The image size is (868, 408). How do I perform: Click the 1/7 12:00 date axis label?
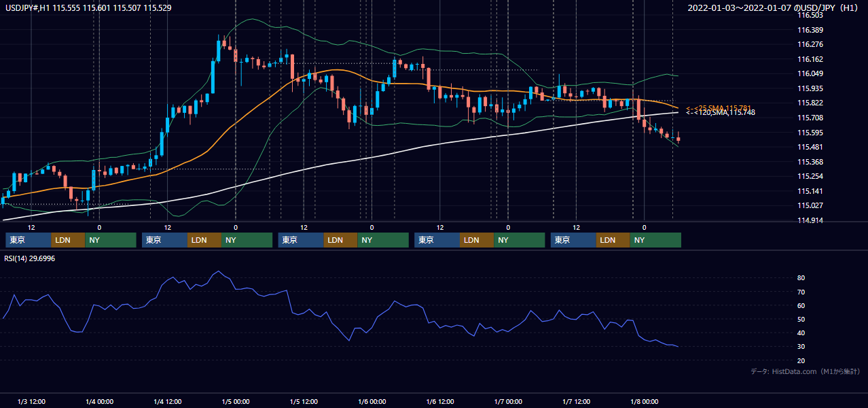[x=576, y=401]
